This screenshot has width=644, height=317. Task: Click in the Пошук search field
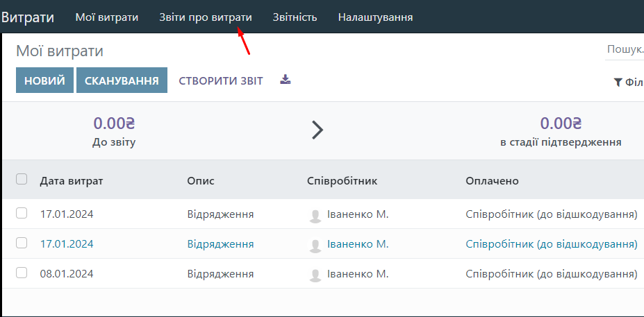(624, 49)
